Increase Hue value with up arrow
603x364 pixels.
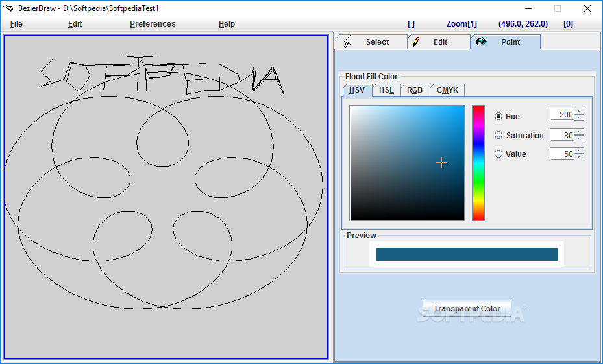tap(579, 112)
